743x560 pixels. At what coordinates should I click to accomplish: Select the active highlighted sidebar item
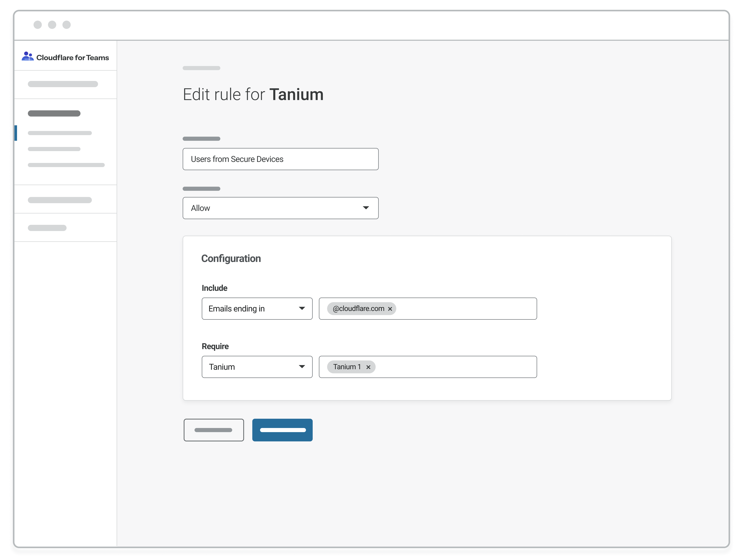pos(60,133)
